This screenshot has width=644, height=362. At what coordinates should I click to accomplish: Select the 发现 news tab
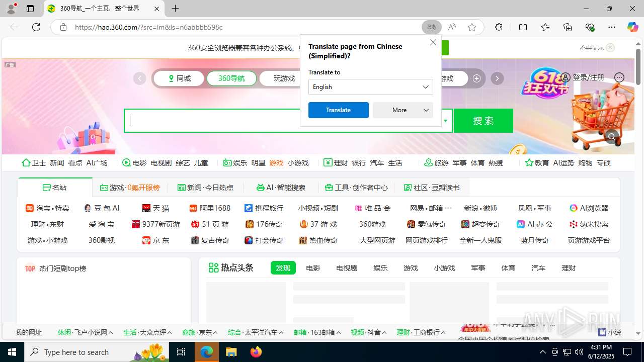(x=283, y=268)
